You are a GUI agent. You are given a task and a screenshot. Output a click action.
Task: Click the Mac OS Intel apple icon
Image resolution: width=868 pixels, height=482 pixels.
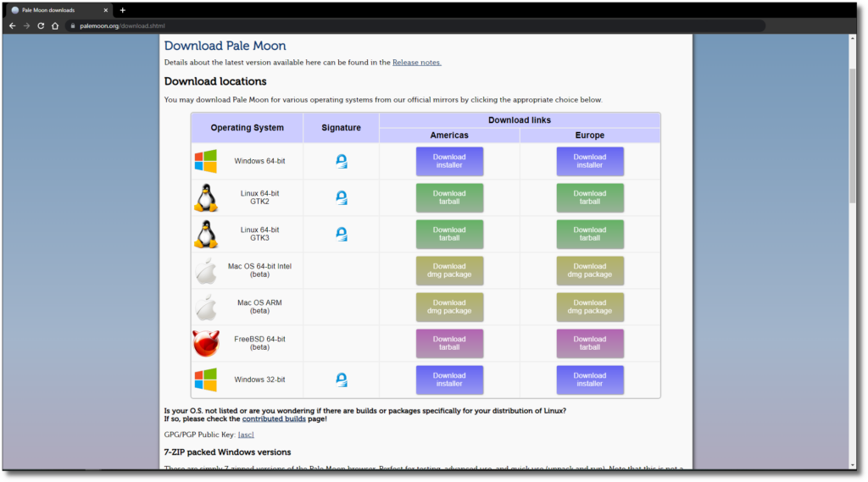coord(206,270)
